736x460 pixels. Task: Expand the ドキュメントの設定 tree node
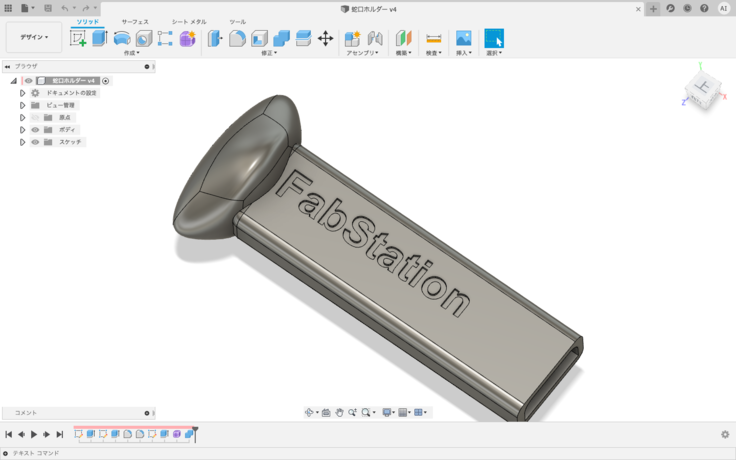coord(22,92)
